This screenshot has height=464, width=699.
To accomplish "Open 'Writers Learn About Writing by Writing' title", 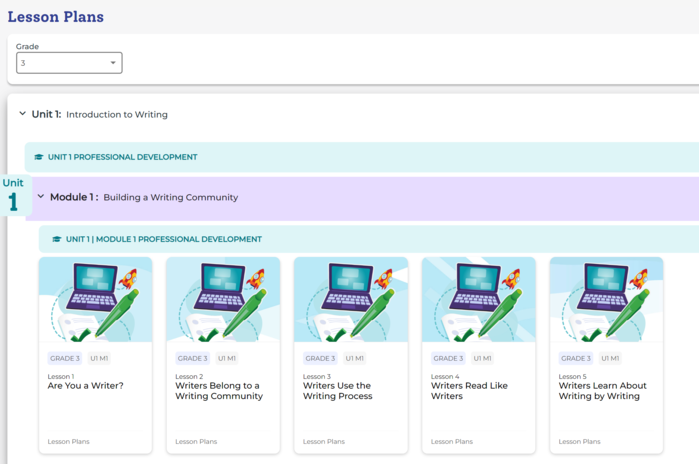I will tap(602, 391).
